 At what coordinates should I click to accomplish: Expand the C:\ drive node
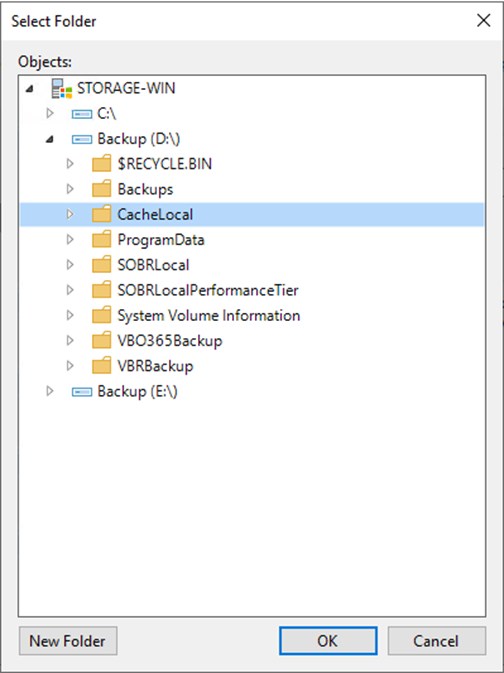pos(50,113)
